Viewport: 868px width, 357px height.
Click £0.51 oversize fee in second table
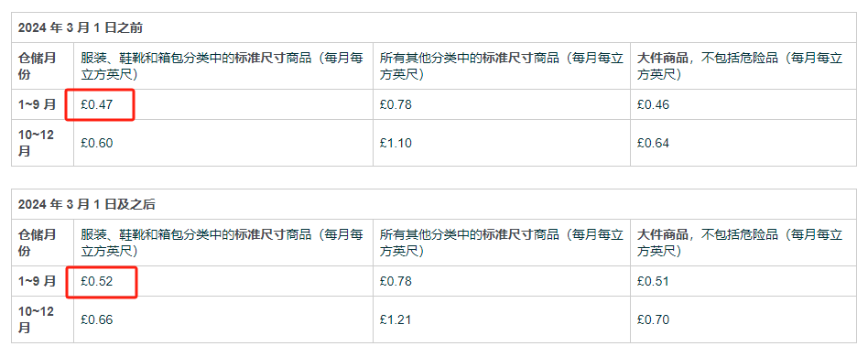coord(653,281)
